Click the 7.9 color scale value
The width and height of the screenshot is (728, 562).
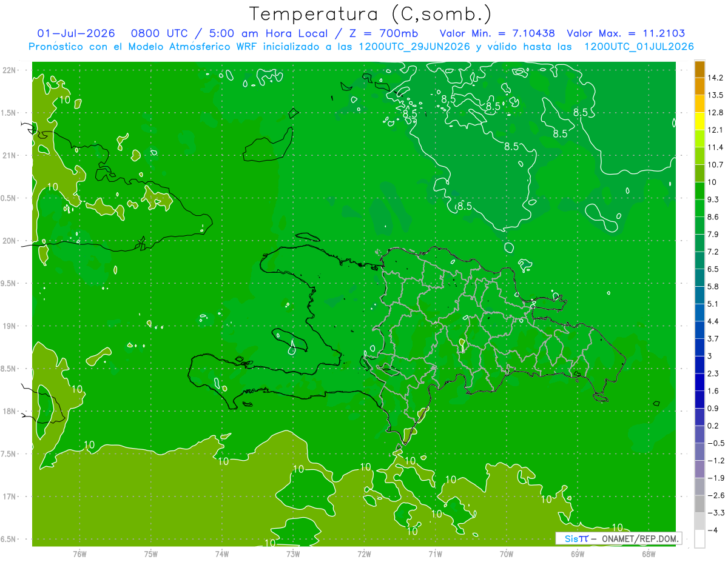[713, 234]
